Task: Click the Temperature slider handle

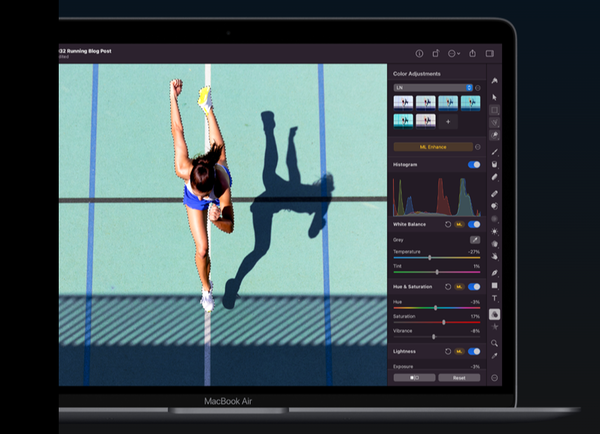Action: (431, 257)
